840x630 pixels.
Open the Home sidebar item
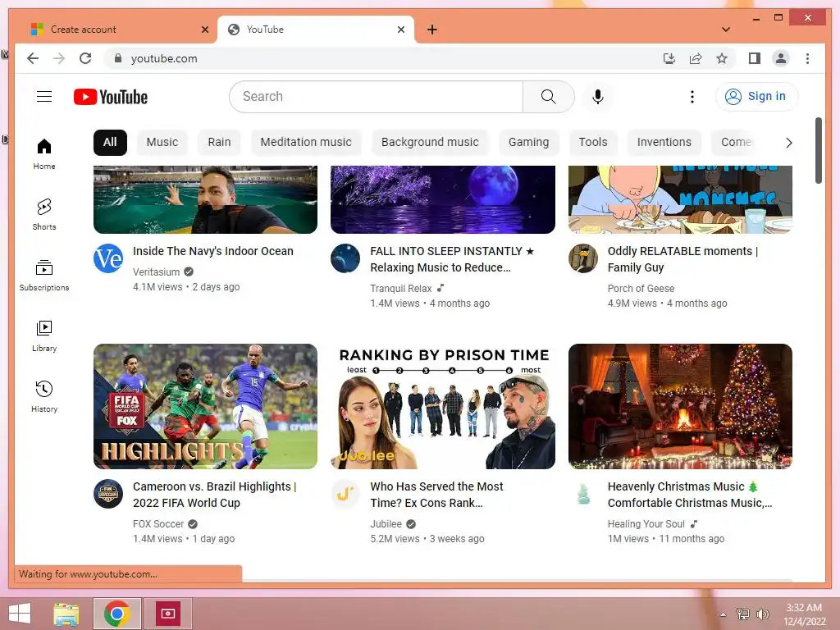[44, 154]
